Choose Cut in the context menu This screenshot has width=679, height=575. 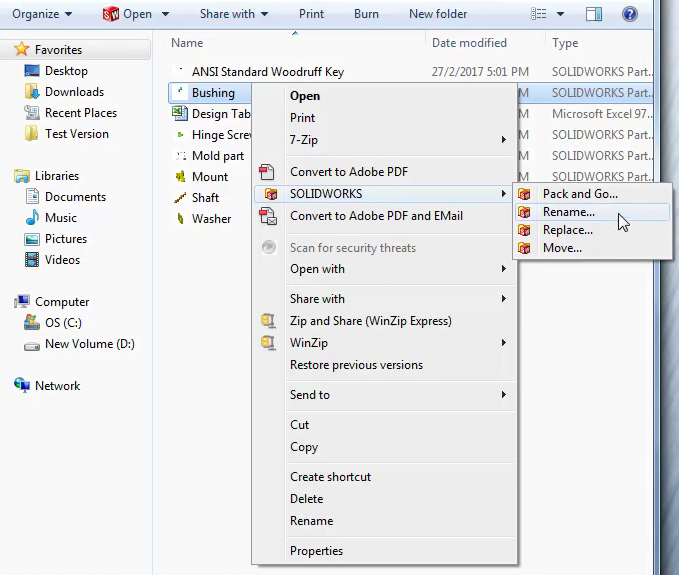click(x=299, y=425)
